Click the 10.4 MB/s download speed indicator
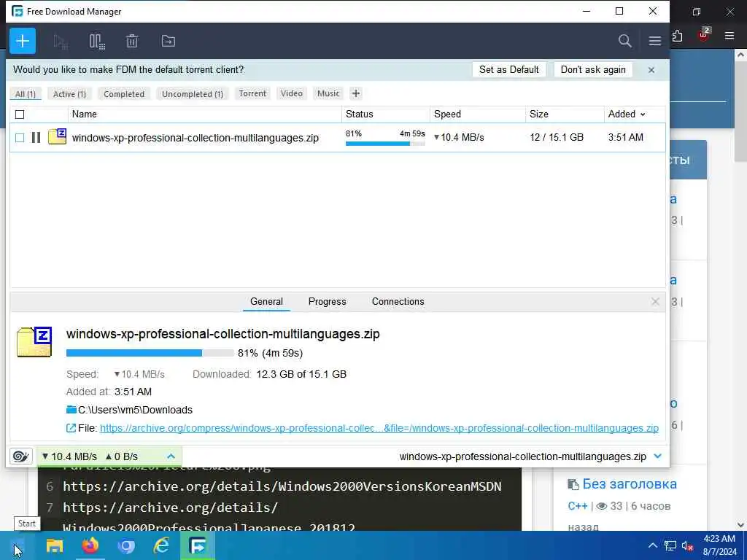 point(69,456)
